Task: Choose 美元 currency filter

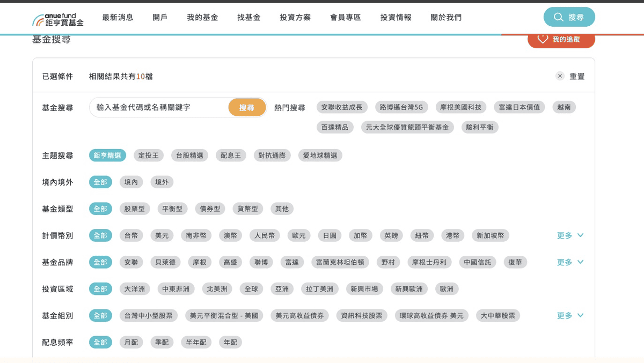Action: [x=162, y=235]
